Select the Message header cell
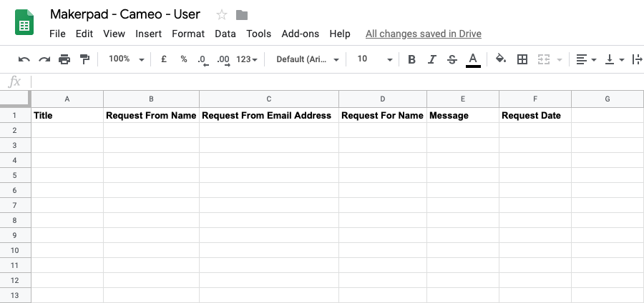 [x=463, y=115]
